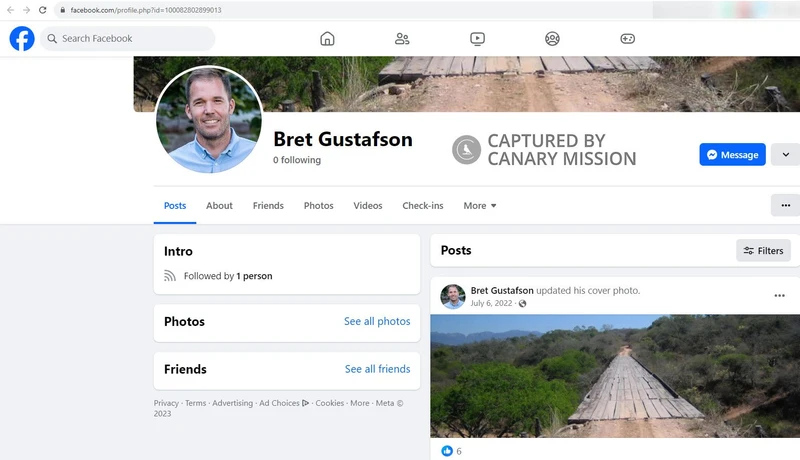The image size is (800, 460).
Task: Expand the chevron dropdown beside the Message button
Action: [785, 155]
